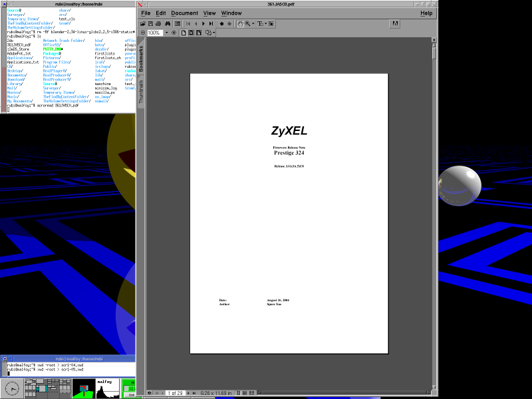532x399 pixels.
Task: Click the ZyXEL heading on the page
Action: (289, 130)
